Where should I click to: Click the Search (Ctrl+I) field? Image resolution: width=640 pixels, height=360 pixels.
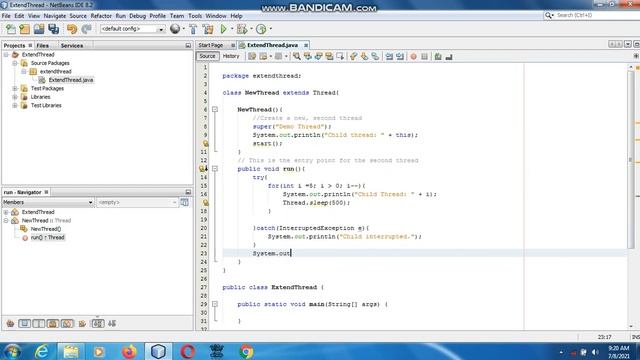click(592, 16)
